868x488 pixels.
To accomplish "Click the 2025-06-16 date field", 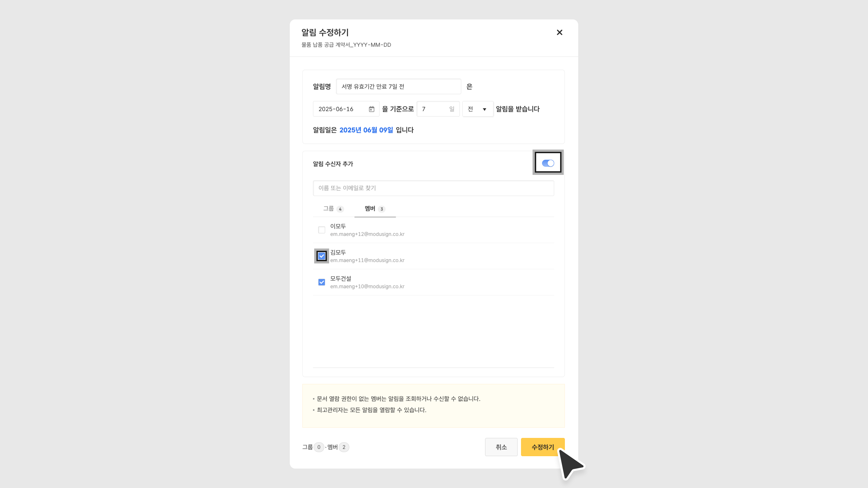I will coord(341,109).
